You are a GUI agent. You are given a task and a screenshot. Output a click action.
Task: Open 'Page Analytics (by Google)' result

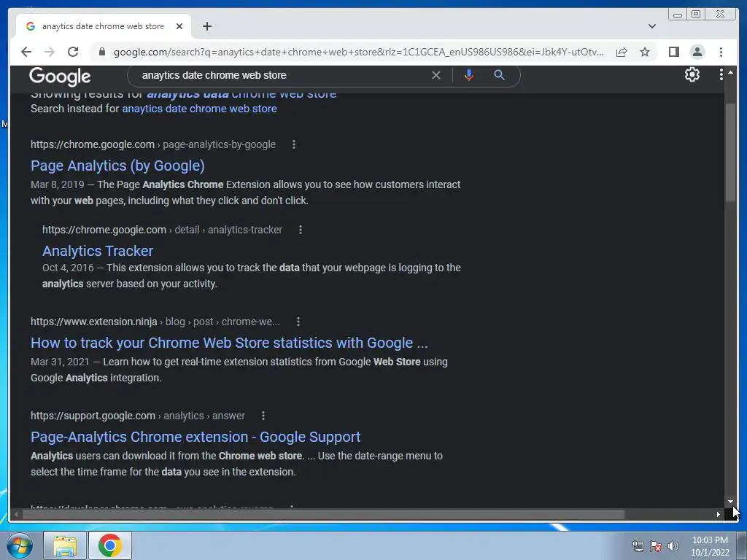(117, 166)
